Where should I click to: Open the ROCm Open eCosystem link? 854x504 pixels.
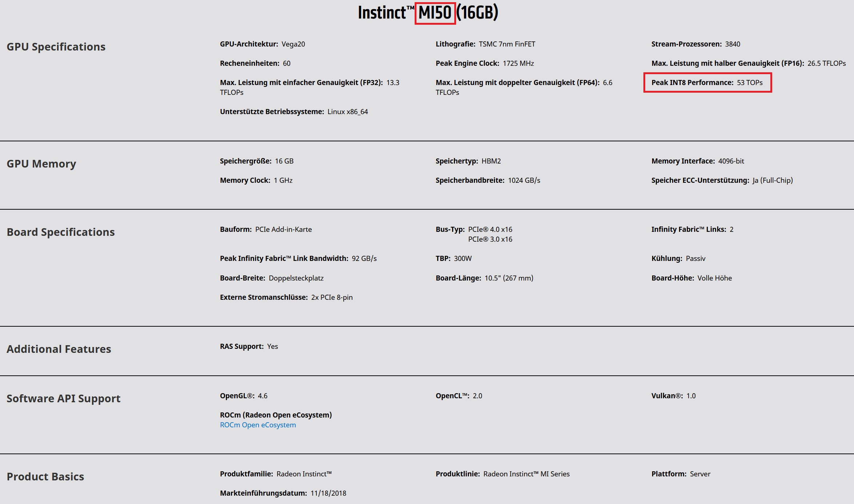pyautogui.click(x=258, y=425)
